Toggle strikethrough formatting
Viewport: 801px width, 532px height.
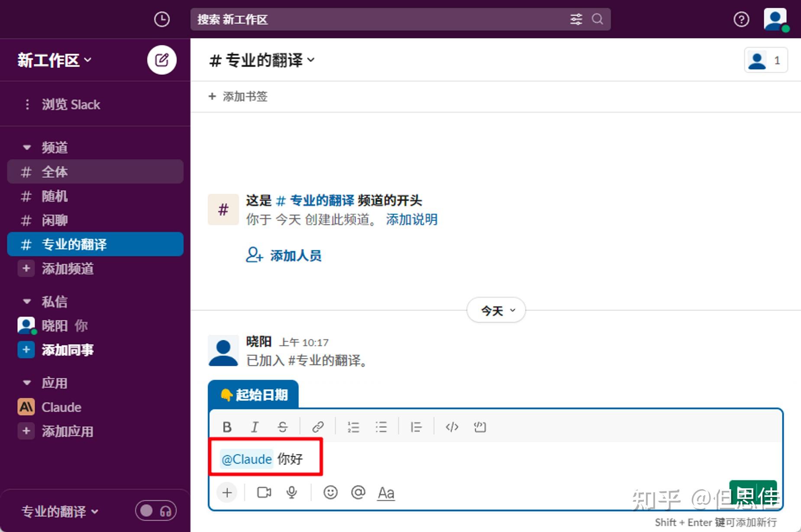click(282, 427)
